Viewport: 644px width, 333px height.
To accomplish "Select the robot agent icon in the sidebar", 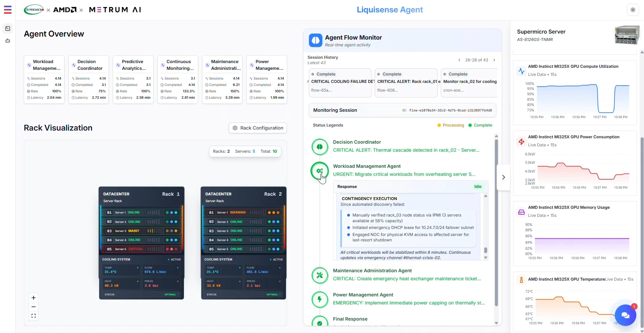I will point(8,41).
